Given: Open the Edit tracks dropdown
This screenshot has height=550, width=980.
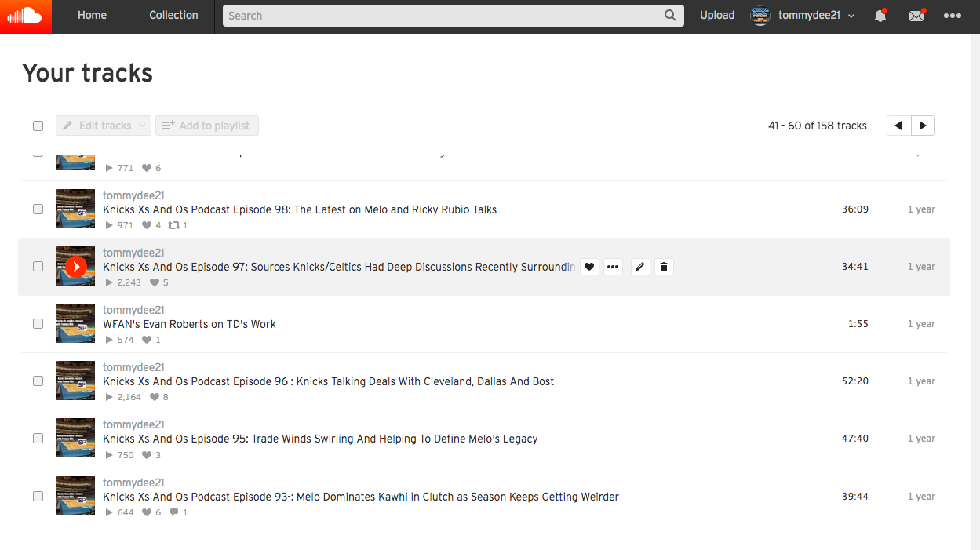Looking at the screenshot, I should (x=104, y=126).
